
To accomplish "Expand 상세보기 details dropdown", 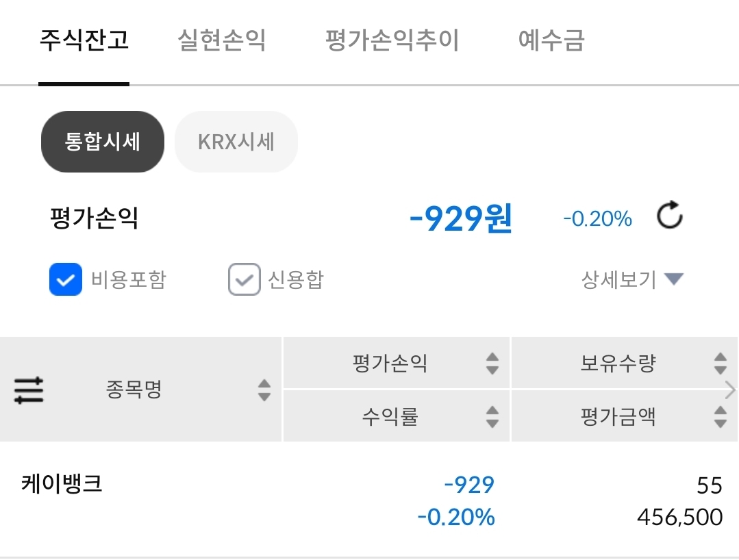I will coord(632,279).
